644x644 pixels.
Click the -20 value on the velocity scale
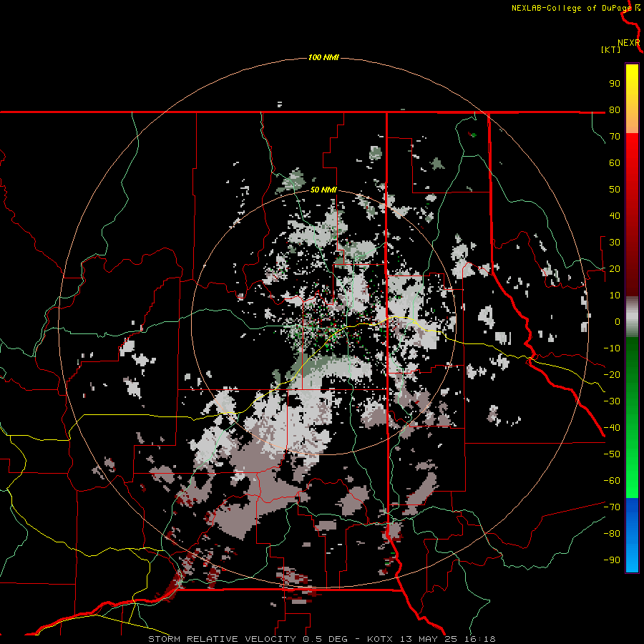pos(612,375)
